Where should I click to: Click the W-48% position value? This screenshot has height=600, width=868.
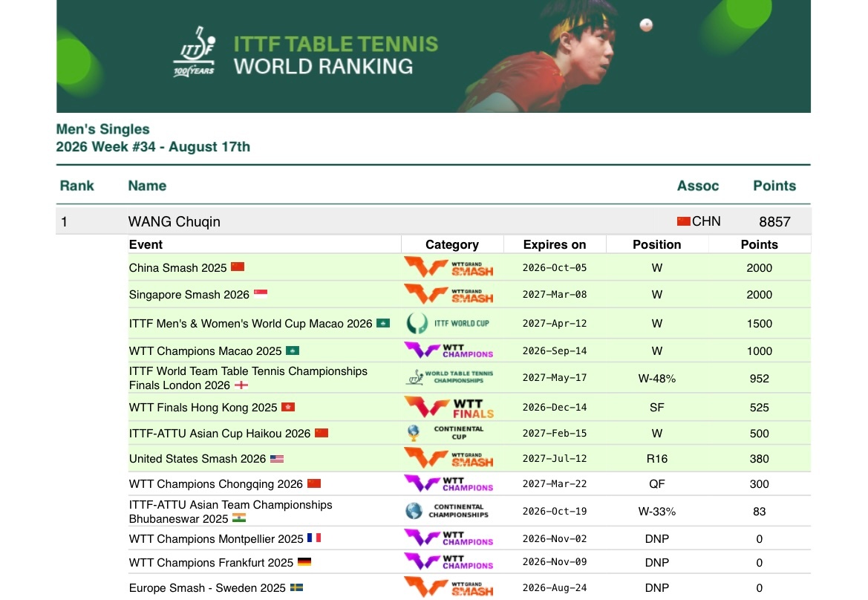(656, 379)
